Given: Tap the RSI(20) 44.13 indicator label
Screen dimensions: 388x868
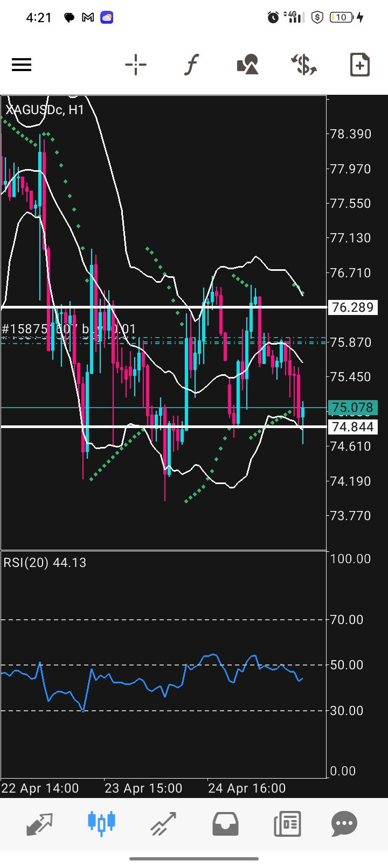Looking at the screenshot, I should click(45, 563).
